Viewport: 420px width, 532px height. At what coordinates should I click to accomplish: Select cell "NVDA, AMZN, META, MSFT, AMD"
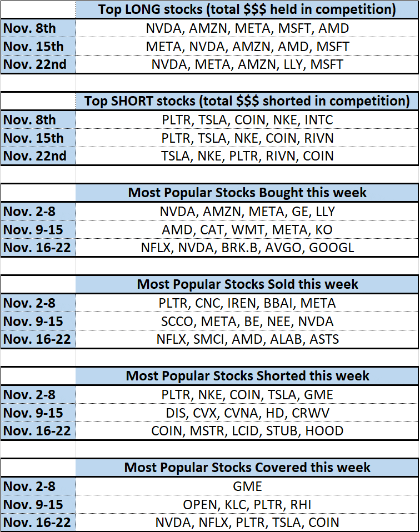[247, 28]
